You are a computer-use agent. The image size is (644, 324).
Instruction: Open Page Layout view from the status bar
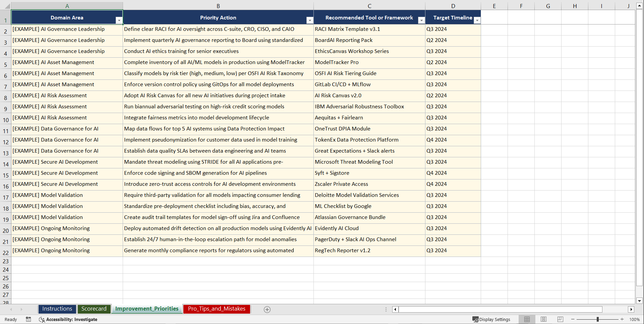click(x=543, y=319)
